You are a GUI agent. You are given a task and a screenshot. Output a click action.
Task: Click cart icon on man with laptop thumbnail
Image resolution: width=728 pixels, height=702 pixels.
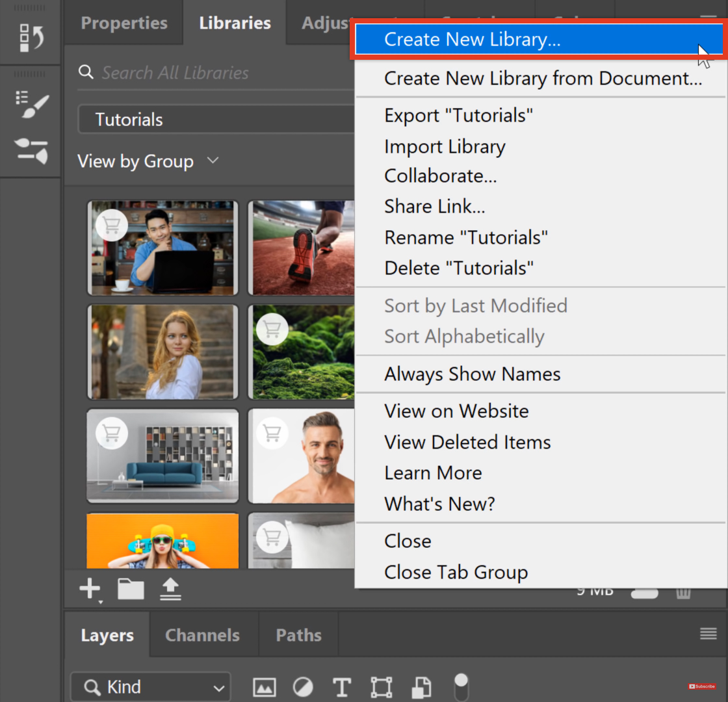tap(111, 225)
